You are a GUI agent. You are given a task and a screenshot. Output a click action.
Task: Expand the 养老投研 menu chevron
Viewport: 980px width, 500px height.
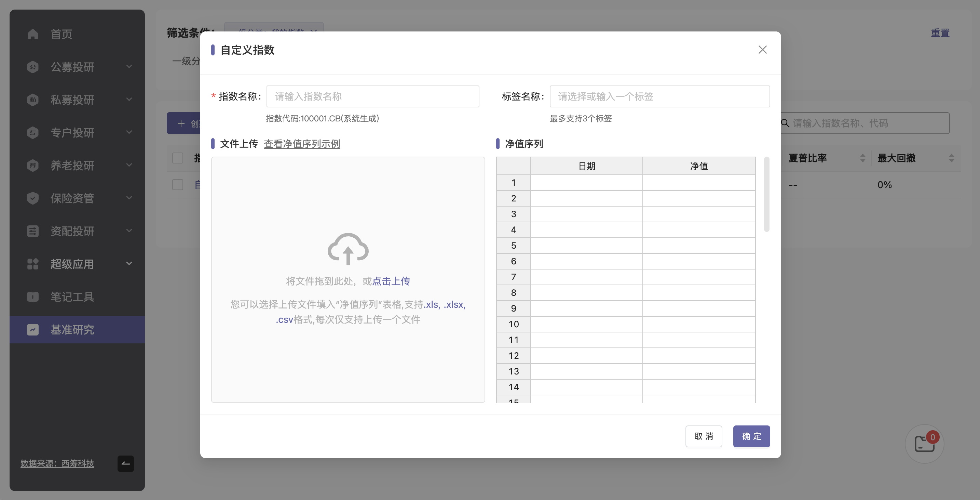point(130,165)
